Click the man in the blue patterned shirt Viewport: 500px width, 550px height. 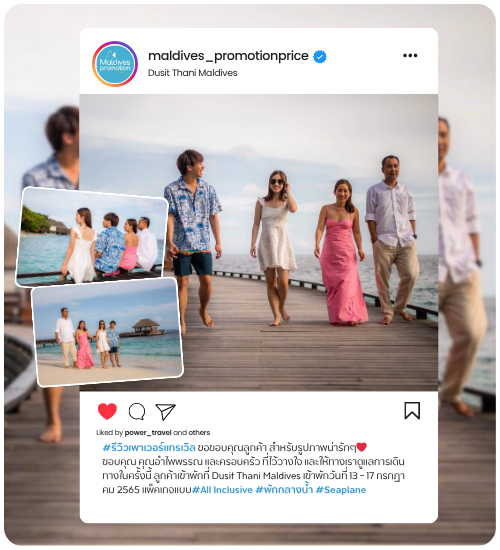tap(192, 237)
